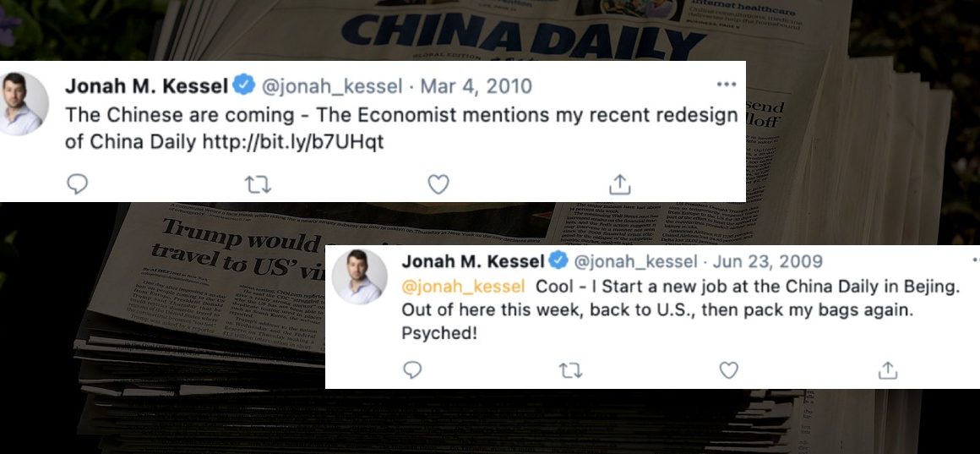View avatar on the 2010 tweet
Screen dimensions: 980x454
(x=23, y=103)
